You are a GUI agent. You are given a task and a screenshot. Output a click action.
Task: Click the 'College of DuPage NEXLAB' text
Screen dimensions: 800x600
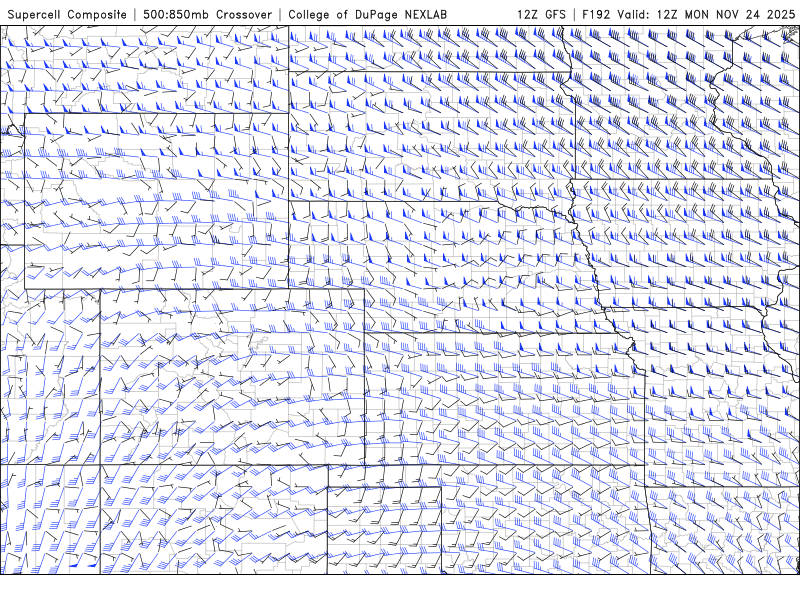click(x=367, y=15)
